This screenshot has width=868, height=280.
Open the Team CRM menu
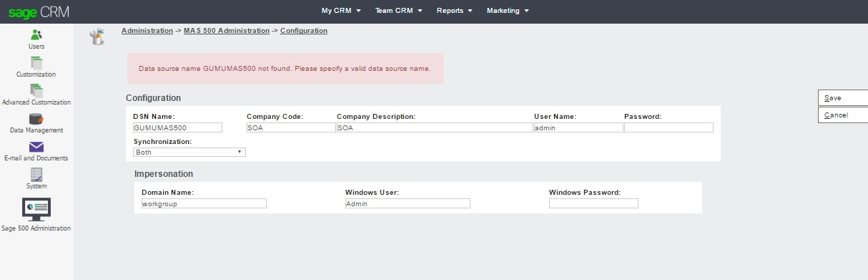399,11
